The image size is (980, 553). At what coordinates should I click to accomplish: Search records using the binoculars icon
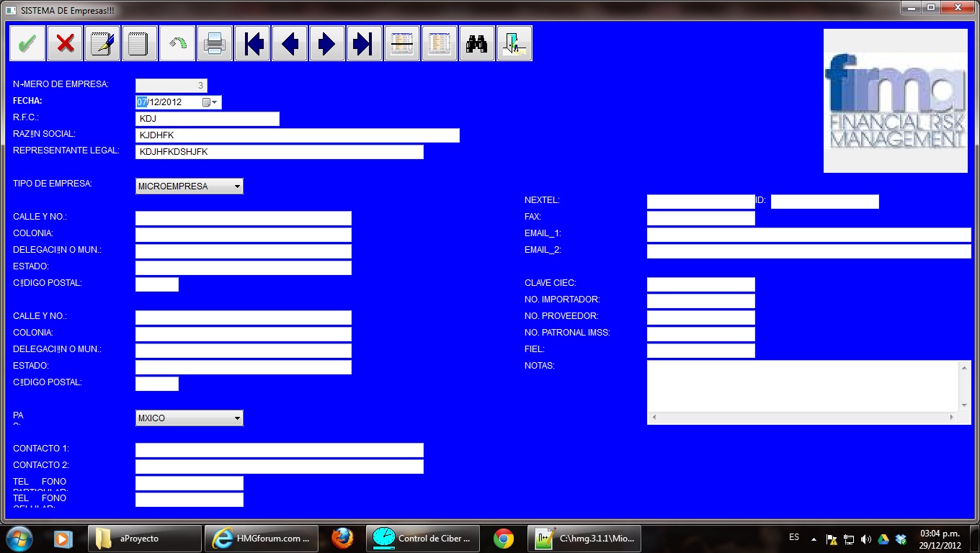click(x=476, y=43)
